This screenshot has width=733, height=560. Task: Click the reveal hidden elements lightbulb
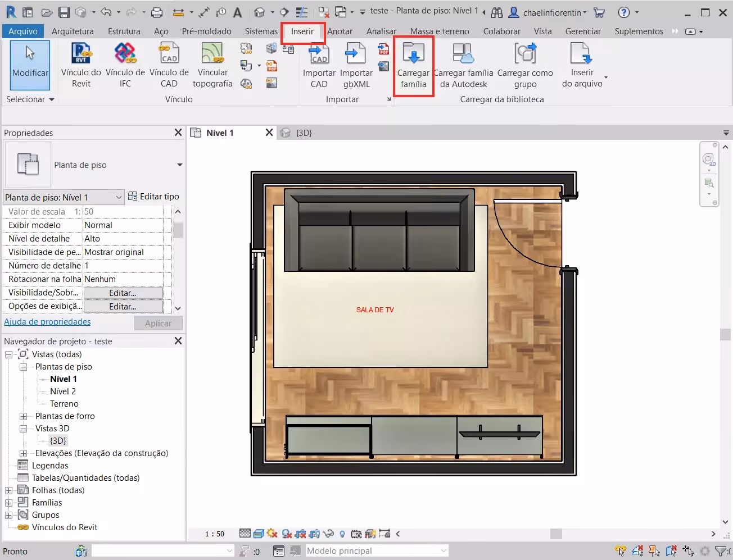(x=342, y=534)
